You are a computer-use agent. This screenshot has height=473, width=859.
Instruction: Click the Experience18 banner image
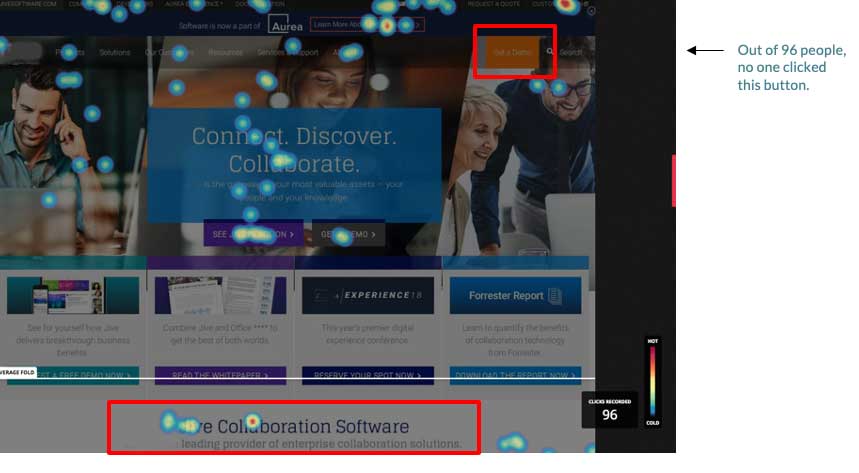(368, 295)
